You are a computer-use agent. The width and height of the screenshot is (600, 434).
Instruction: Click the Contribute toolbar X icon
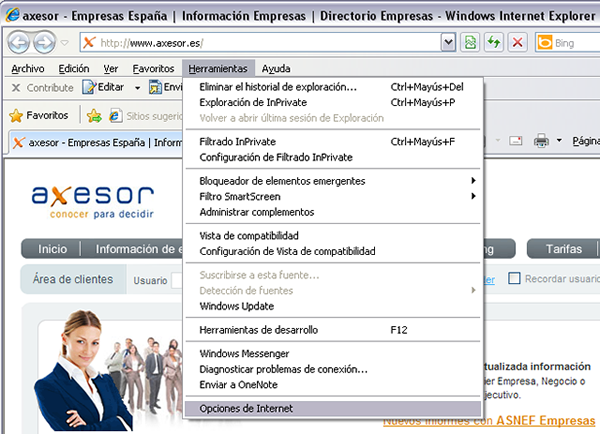(16, 88)
